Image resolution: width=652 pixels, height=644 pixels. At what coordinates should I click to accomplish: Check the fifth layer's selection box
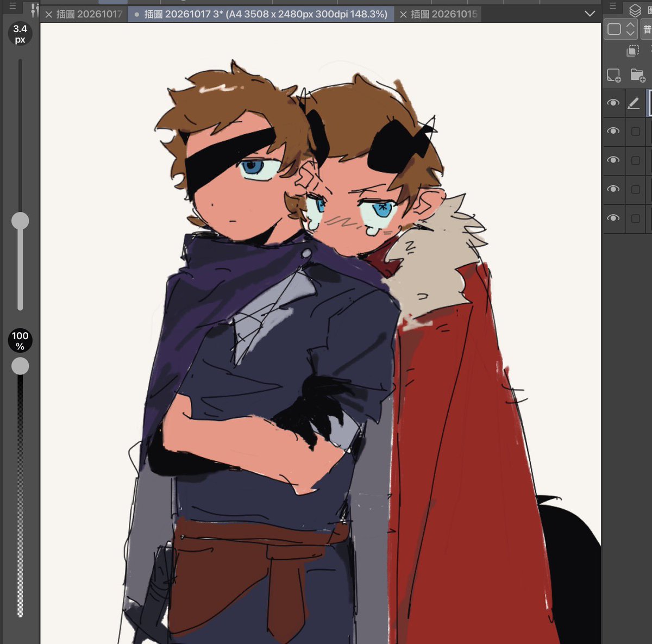[x=636, y=218]
